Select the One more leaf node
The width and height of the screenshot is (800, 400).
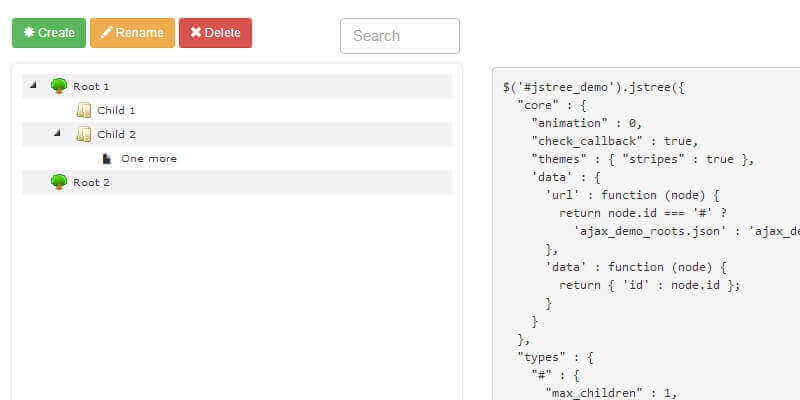coord(148,158)
